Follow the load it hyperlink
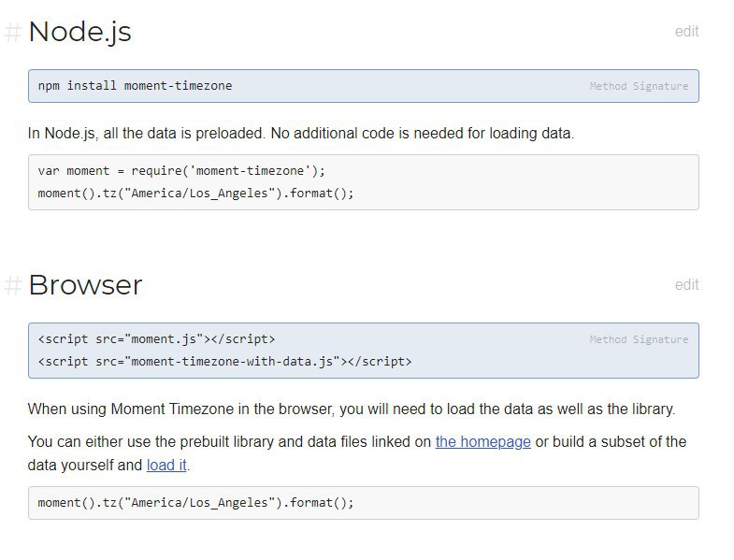Image resolution: width=734 pixels, height=560 pixels. tap(166, 465)
